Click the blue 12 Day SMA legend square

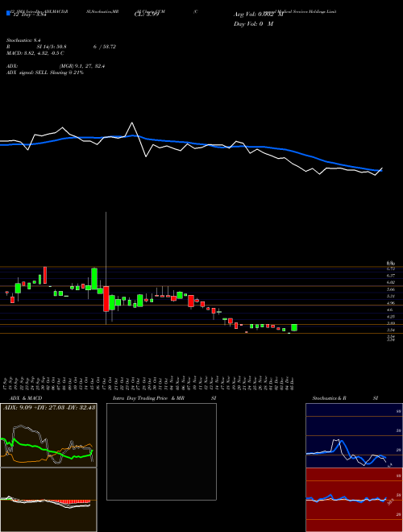point(9,14)
